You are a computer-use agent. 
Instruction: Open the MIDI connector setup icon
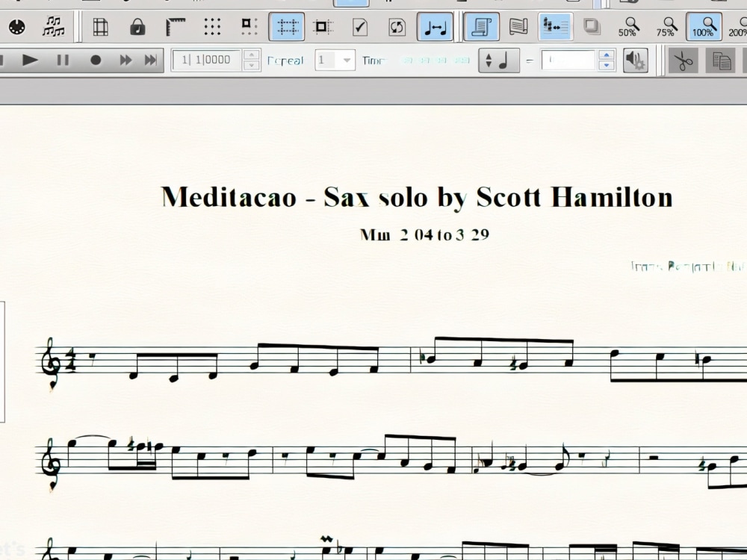click(17, 26)
